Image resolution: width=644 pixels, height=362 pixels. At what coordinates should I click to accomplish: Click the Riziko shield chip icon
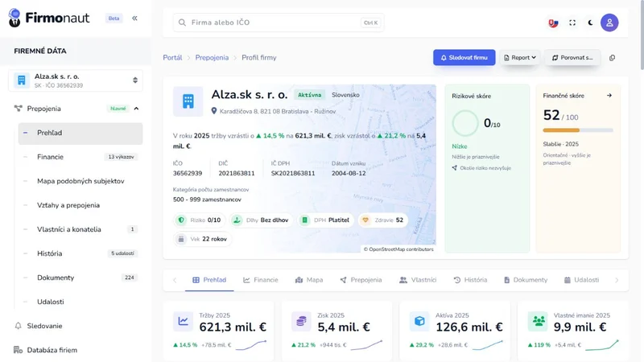click(x=181, y=220)
